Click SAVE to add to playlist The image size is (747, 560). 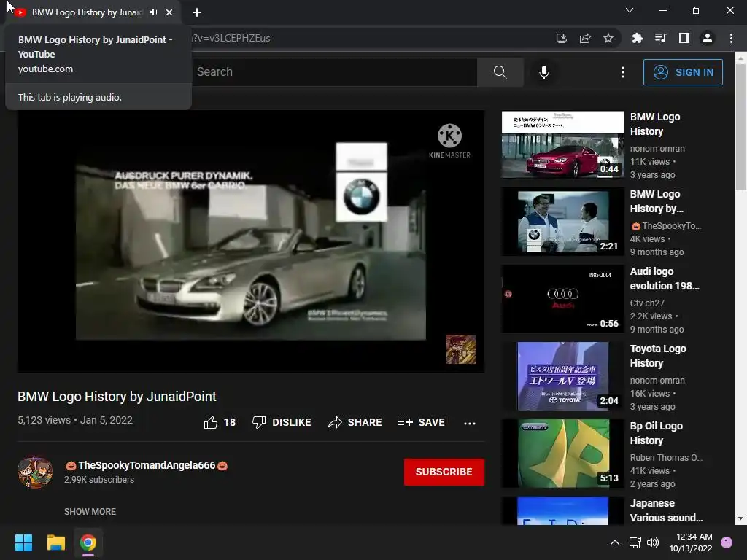pyautogui.click(x=421, y=422)
